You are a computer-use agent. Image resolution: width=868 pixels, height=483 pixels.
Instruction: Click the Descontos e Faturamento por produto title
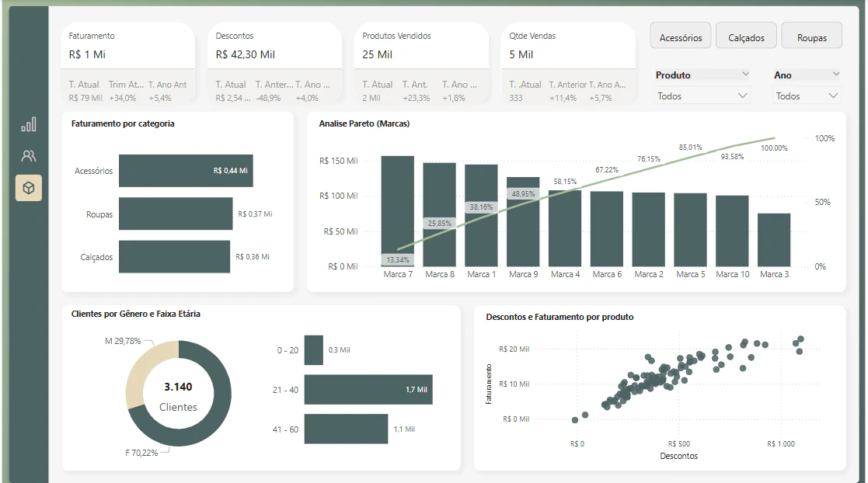(x=559, y=317)
